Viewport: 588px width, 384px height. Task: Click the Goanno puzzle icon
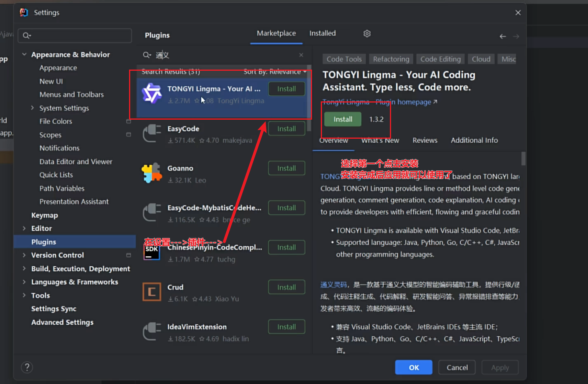[152, 173]
